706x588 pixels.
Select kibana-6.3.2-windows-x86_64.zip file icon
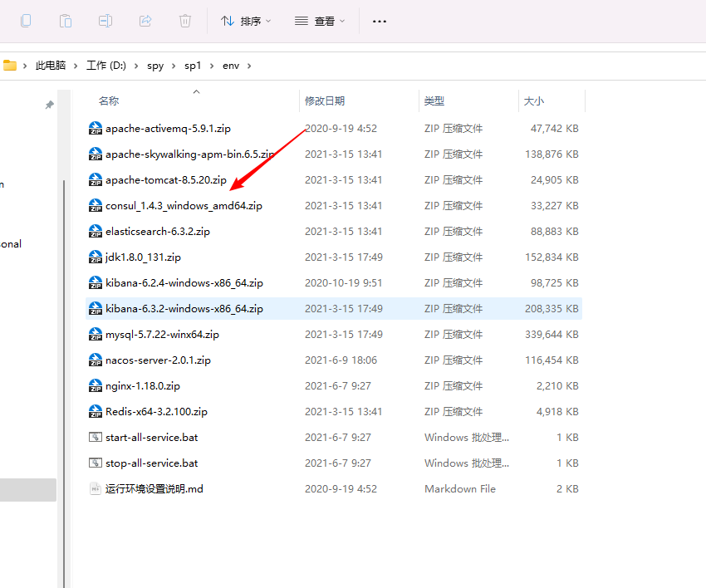96,308
